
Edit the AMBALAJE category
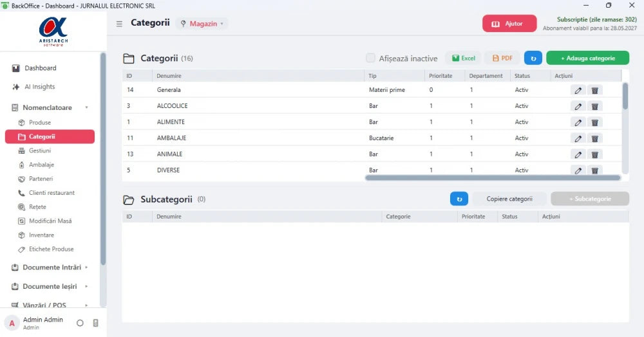click(x=578, y=138)
